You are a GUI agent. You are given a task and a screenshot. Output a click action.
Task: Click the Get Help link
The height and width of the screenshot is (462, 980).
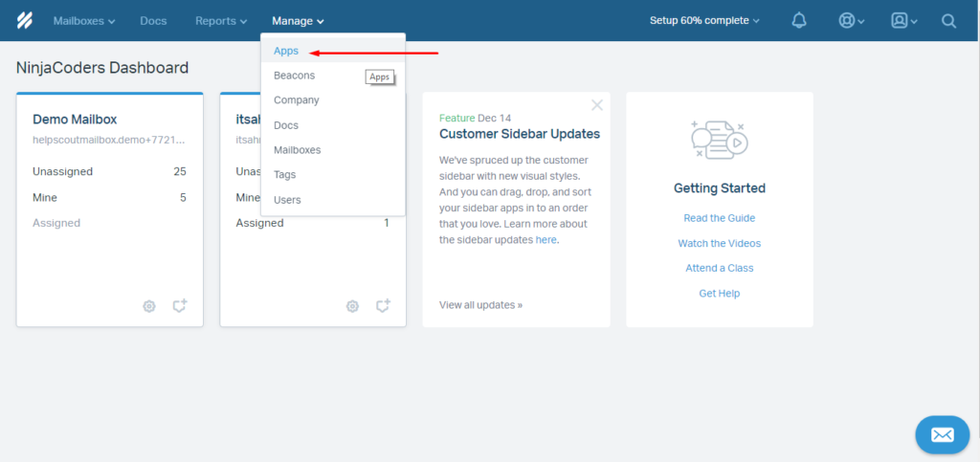tap(720, 293)
